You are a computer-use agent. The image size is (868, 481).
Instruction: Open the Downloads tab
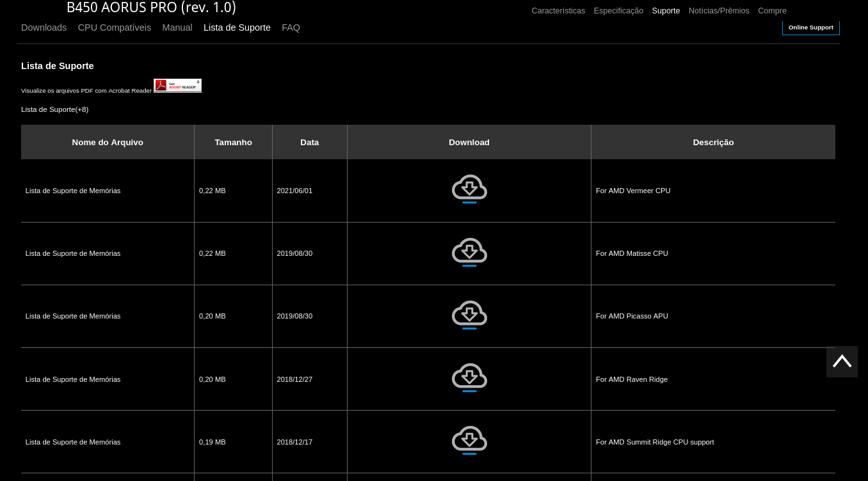click(44, 28)
